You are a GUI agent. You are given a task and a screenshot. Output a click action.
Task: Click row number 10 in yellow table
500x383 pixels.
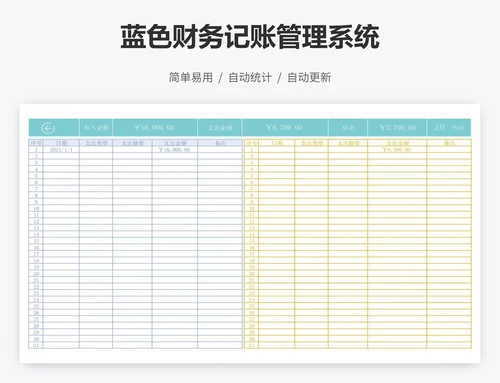pyautogui.click(x=252, y=208)
